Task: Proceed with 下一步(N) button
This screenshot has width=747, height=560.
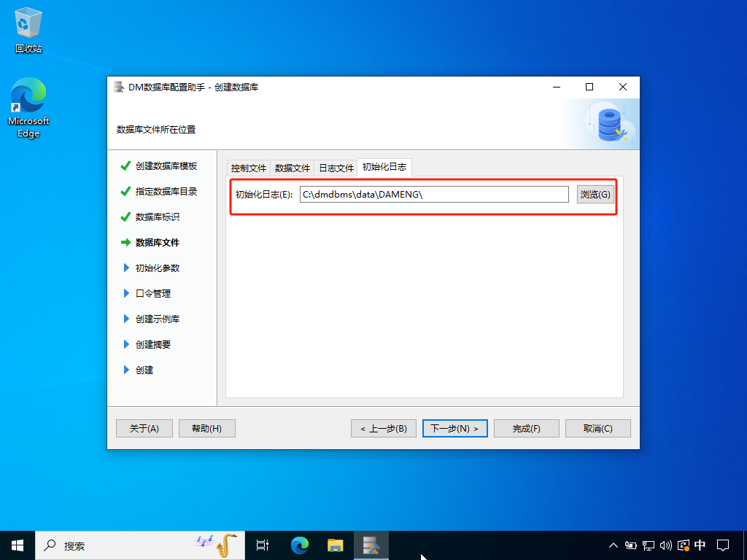Action: (455, 429)
